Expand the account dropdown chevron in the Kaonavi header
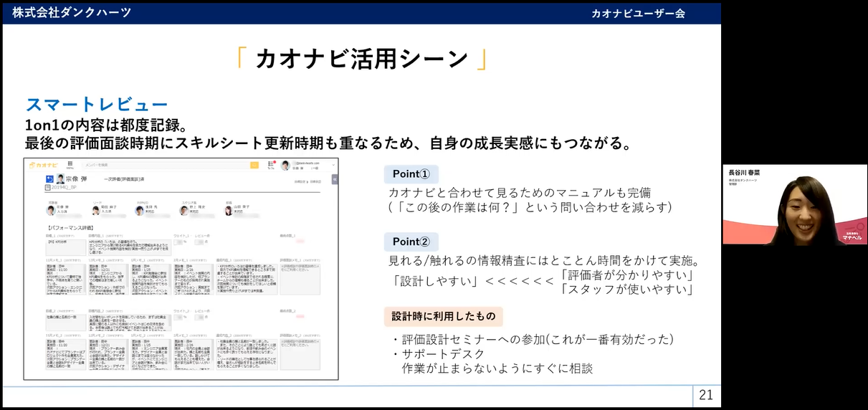 tap(333, 165)
